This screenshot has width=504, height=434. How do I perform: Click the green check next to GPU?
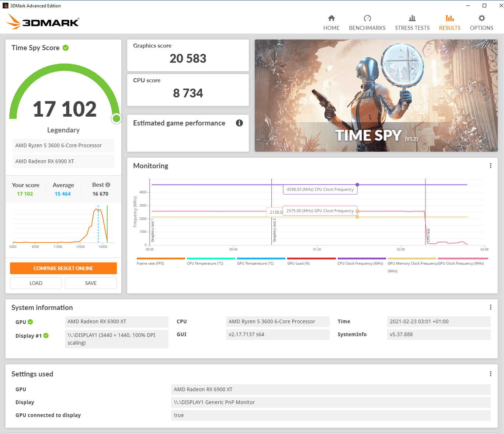30,322
